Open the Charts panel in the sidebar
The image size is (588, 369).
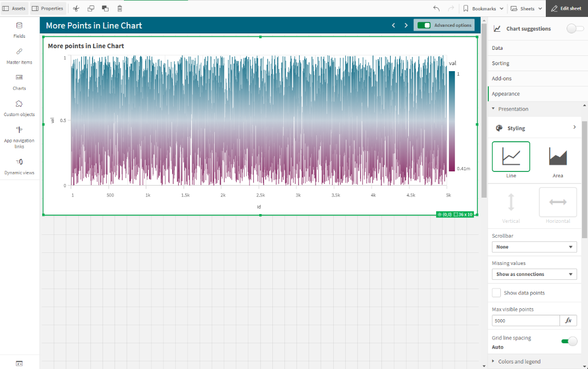click(19, 82)
